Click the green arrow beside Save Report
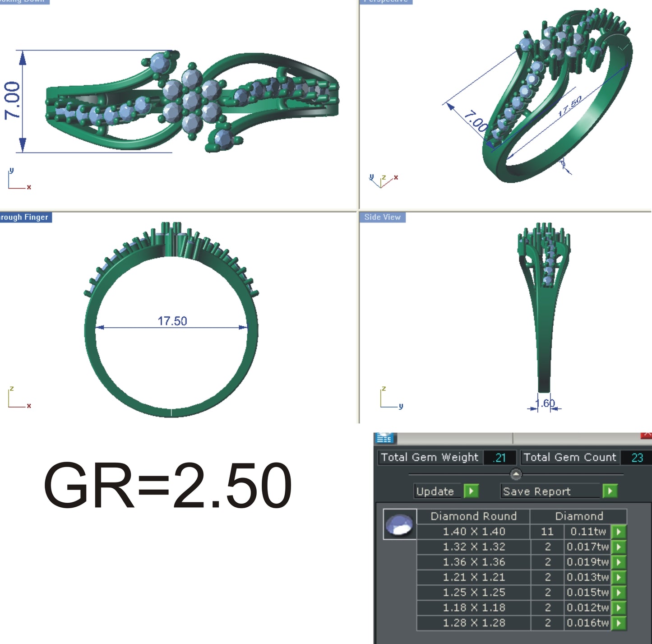 610,491
